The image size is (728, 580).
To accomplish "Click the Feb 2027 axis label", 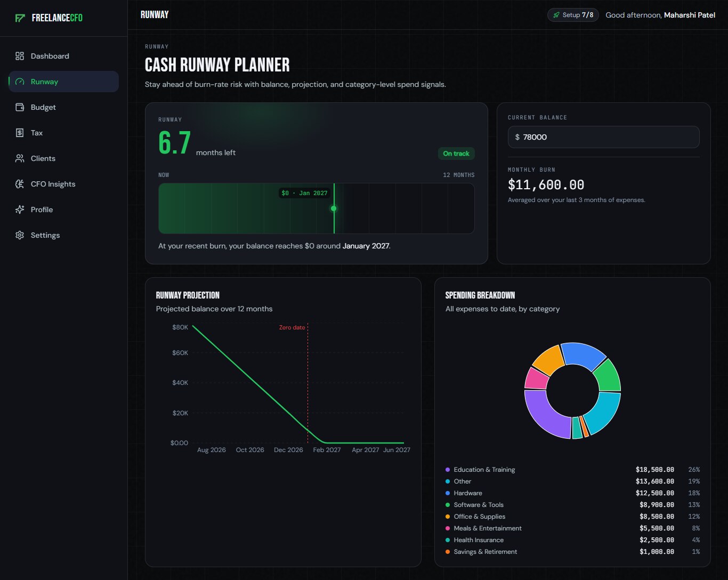I will (327, 450).
